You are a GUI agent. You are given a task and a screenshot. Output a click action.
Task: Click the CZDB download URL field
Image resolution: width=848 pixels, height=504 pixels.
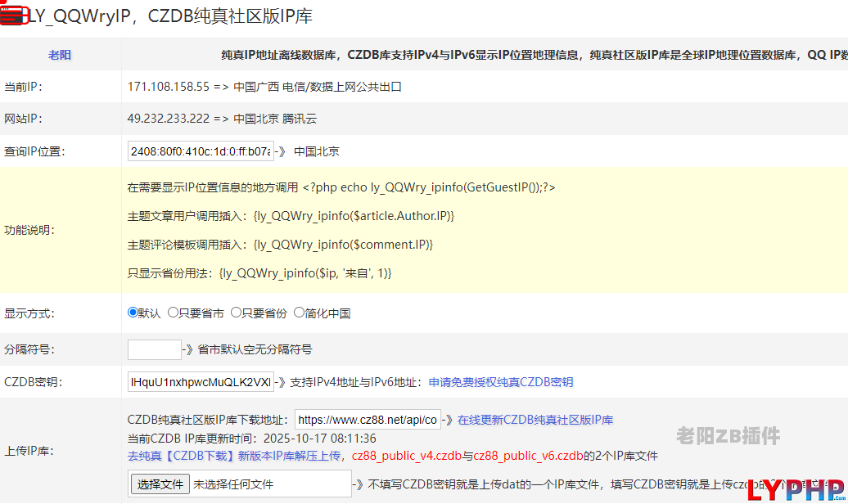[x=368, y=420]
